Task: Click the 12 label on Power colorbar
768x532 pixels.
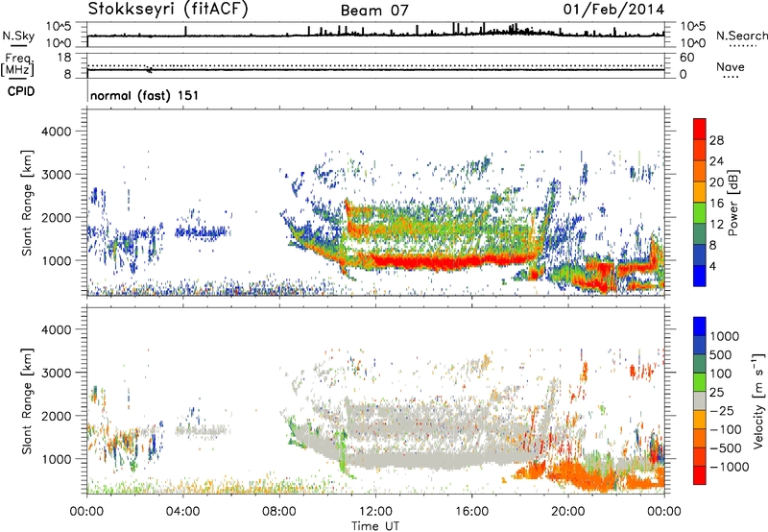Action: (x=716, y=225)
